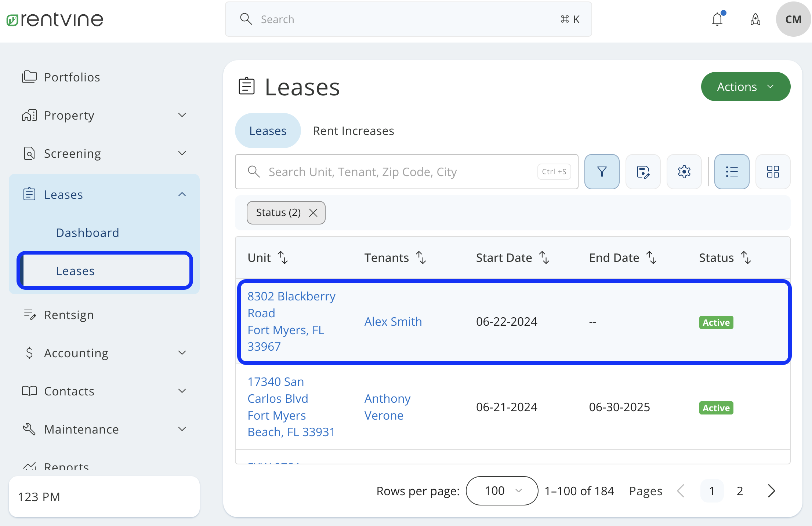The height and width of the screenshot is (526, 812).
Task: Open tenant Alex Smith
Action: (393, 321)
